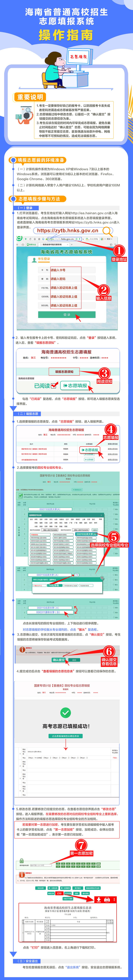Tick the 已阅读 checkbox
This screenshot has width=133, height=980.
pos(54,385)
